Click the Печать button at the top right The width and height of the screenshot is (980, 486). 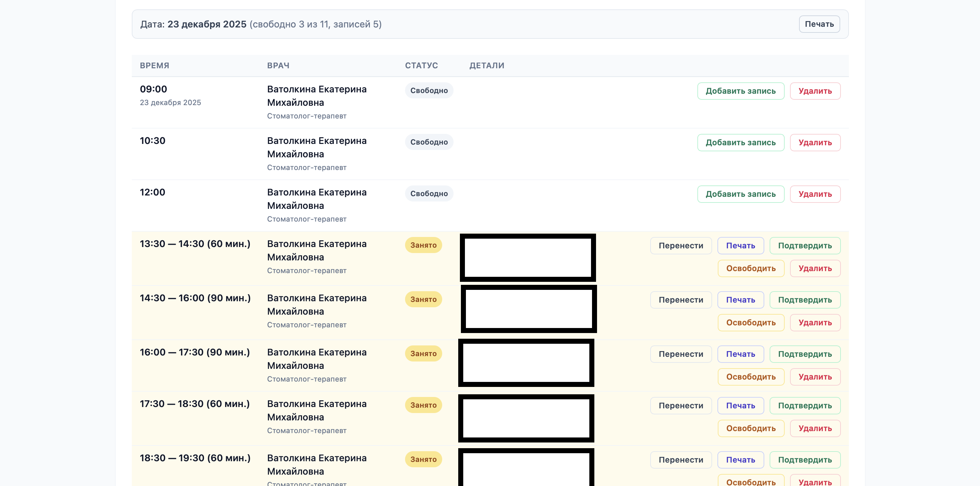click(x=819, y=23)
